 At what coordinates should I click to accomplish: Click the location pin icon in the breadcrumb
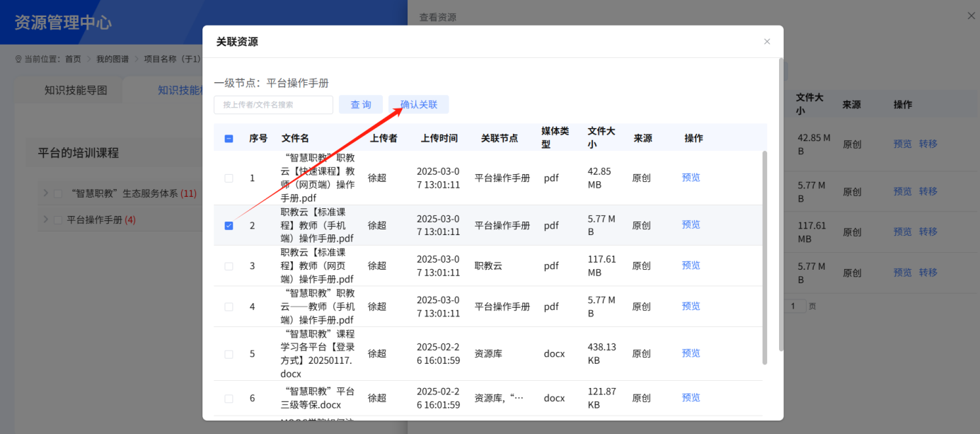coord(16,59)
